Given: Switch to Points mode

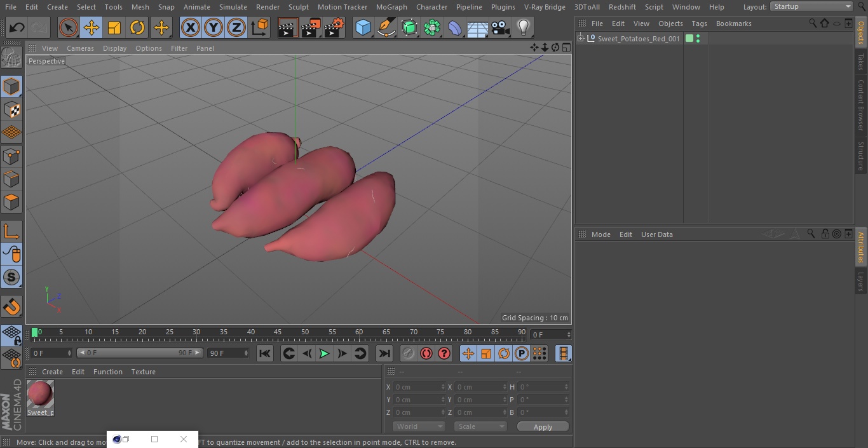Looking at the screenshot, I should point(11,156).
